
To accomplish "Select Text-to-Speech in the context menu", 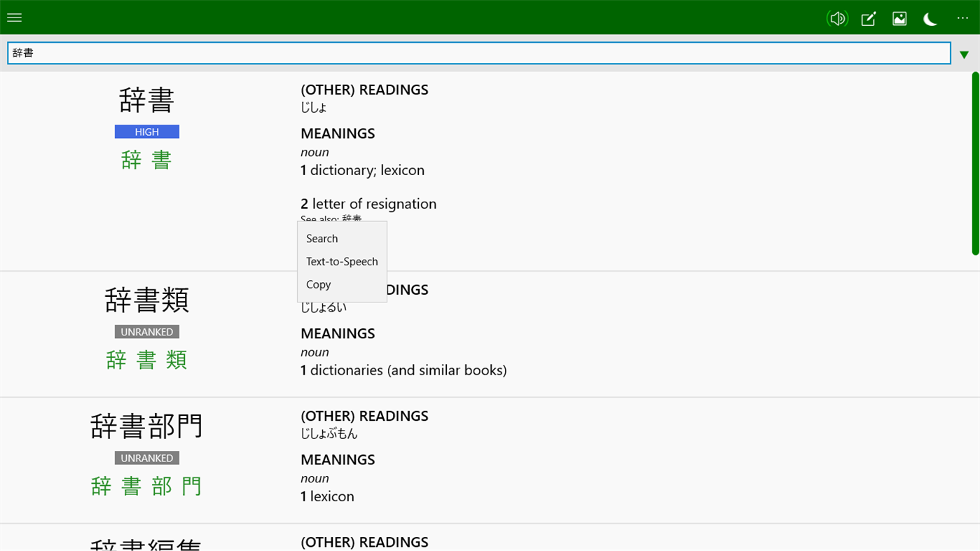I will point(342,261).
